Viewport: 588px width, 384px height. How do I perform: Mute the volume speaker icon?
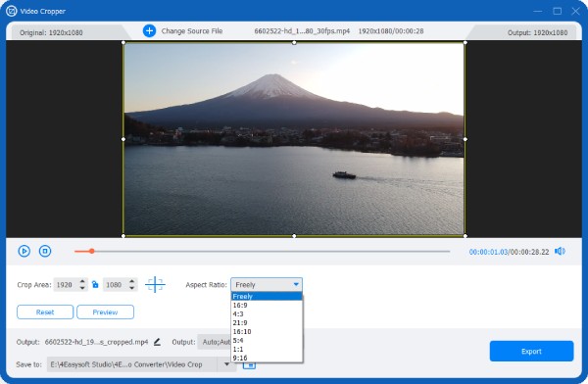pyautogui.click(x=560, y=251)
